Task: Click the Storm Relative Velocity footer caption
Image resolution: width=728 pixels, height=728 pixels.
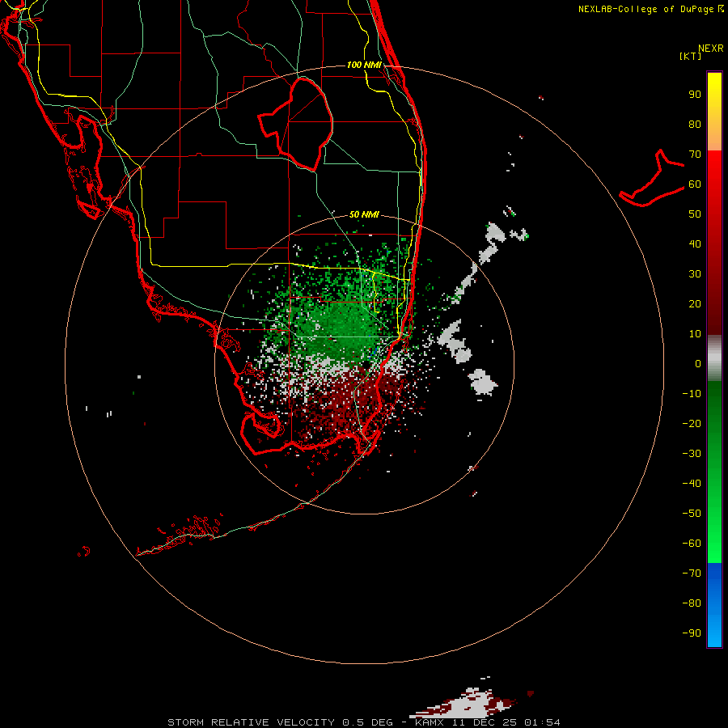Action: point(363,722)
